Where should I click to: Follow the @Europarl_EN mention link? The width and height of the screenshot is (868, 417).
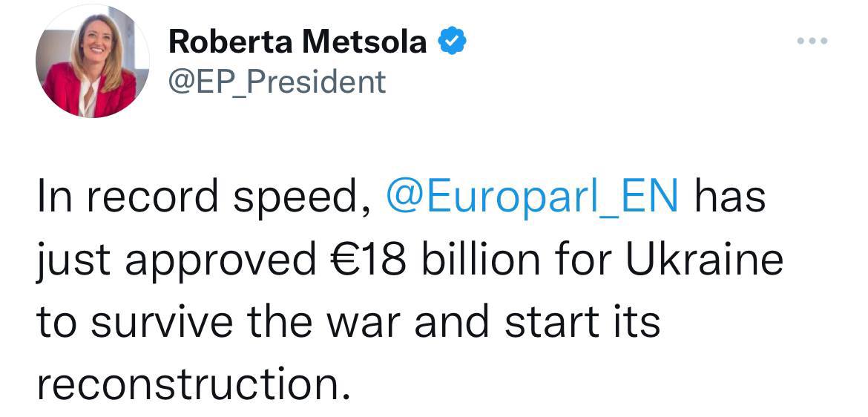click(x=532, y=197)
